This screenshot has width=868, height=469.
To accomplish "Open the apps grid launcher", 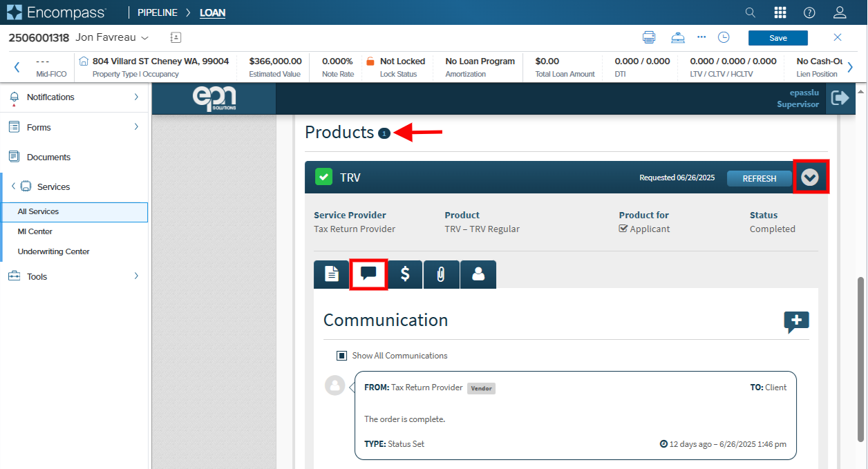I will click(780, 12).
